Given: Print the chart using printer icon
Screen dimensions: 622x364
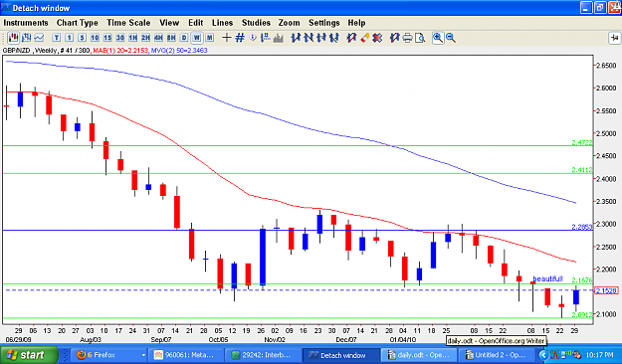Looking at the screenshot, I should (x=407, y=38).
